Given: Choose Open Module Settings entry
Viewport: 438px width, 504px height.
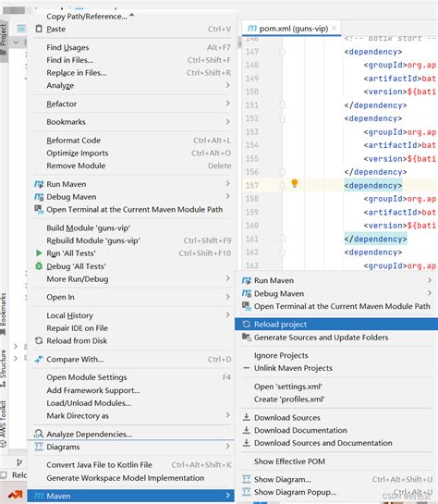Looking at the screenshot, I should tap(132, 377).
